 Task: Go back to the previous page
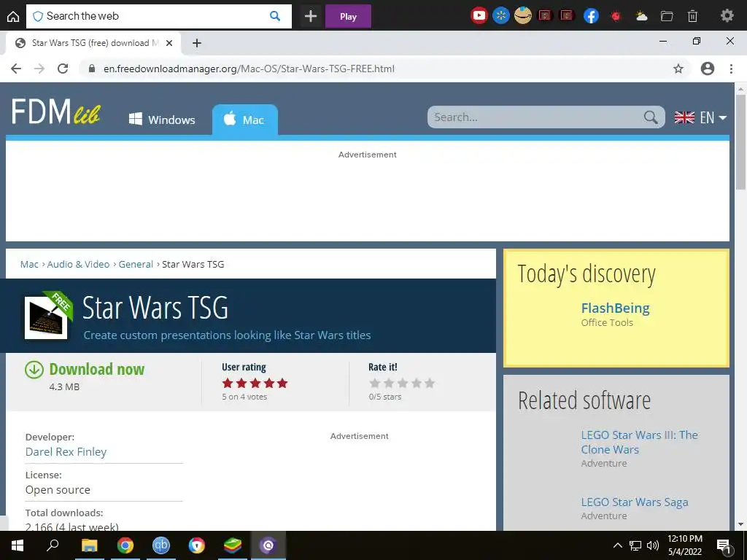(16, 69)
